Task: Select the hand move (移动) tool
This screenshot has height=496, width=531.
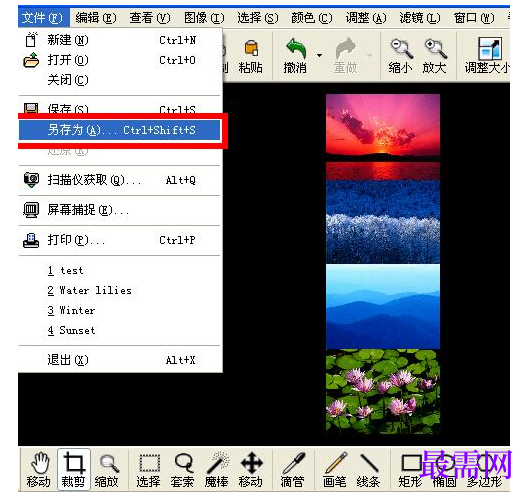Action: (39, 470)
